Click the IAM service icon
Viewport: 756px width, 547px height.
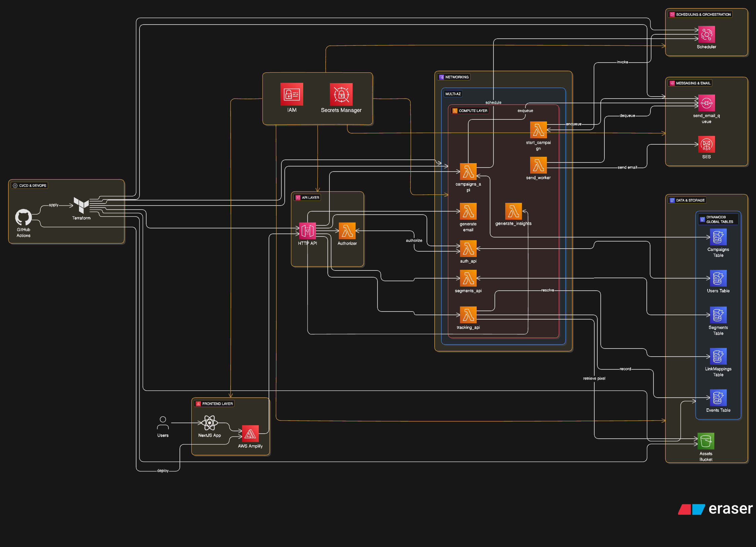pos(291,94)
